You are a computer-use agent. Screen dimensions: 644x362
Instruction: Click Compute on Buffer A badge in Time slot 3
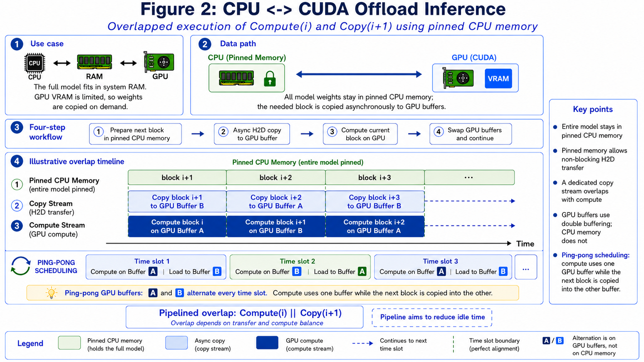click(x=441, y=272)
